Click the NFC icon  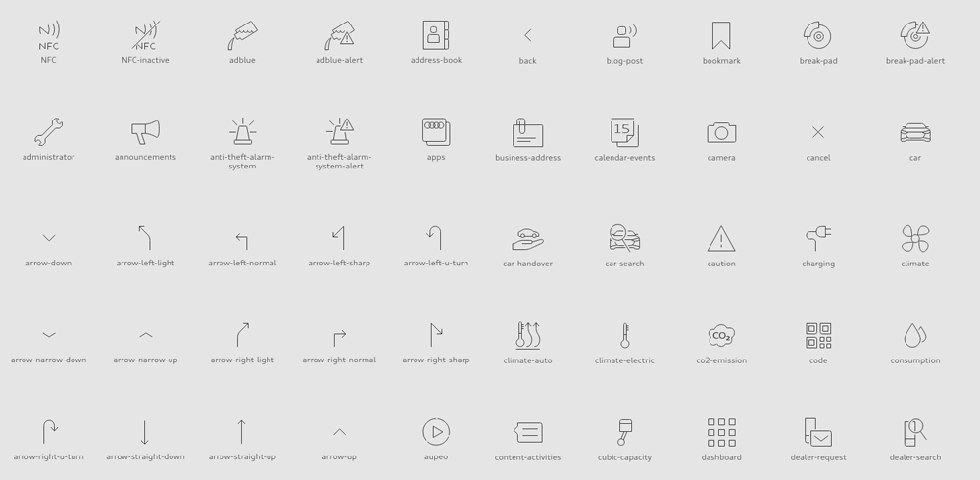click(x=48, y=36)
